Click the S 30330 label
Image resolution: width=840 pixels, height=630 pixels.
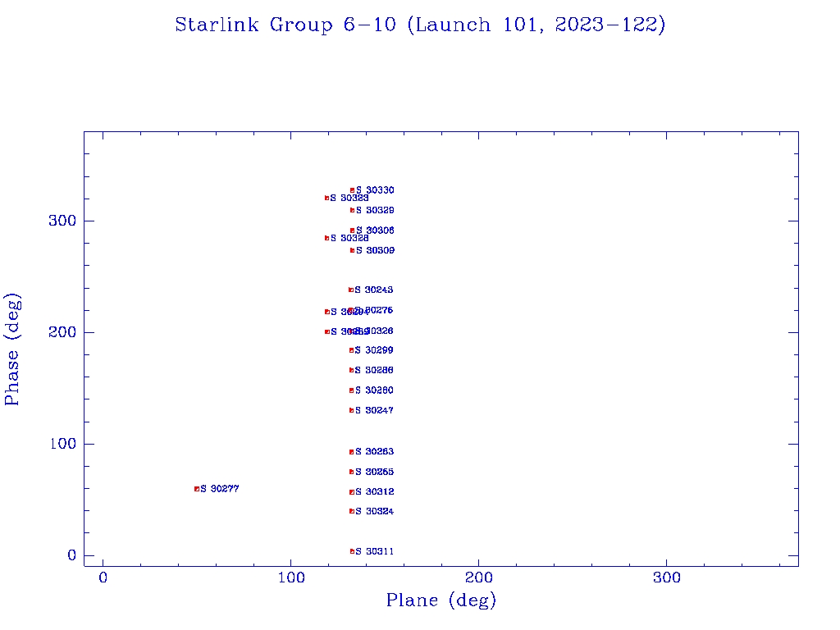(375, 190)
